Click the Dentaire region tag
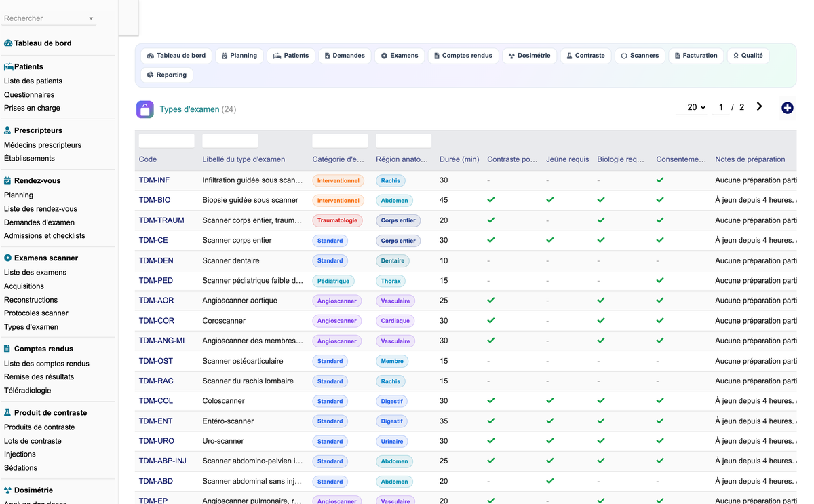Viewport: 814px width, 504px height. tap(393, 260)
